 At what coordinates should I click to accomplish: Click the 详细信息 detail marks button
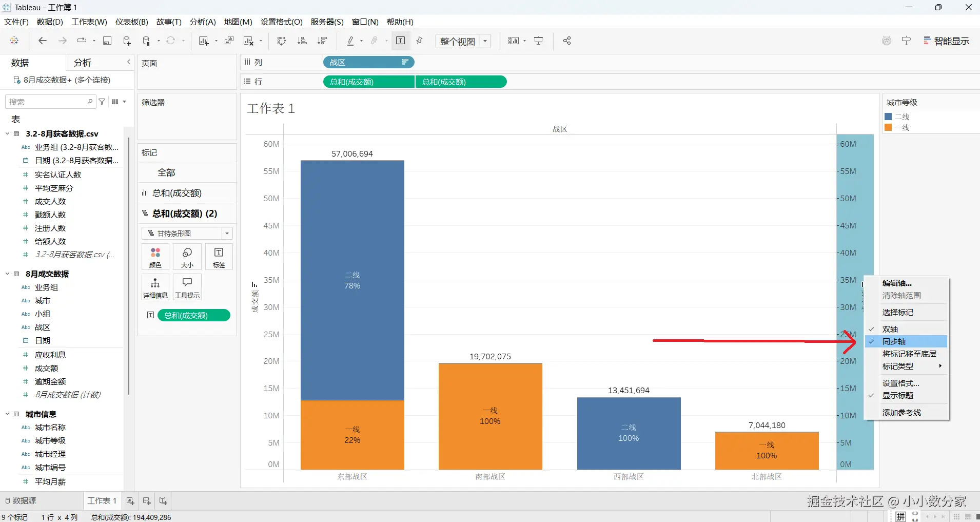click(155, 287)
